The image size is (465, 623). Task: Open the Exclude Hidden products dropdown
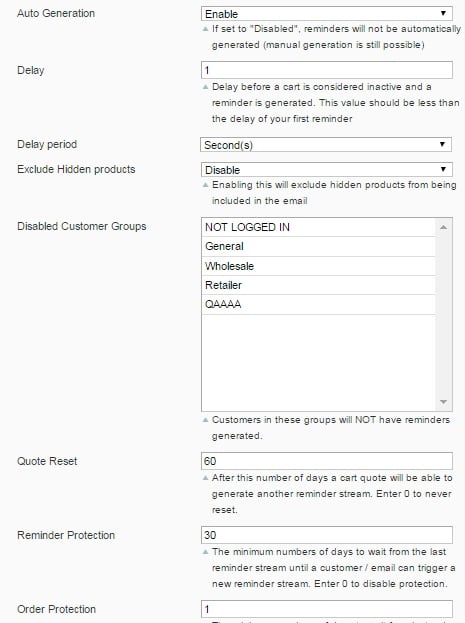tap(327, 170)
